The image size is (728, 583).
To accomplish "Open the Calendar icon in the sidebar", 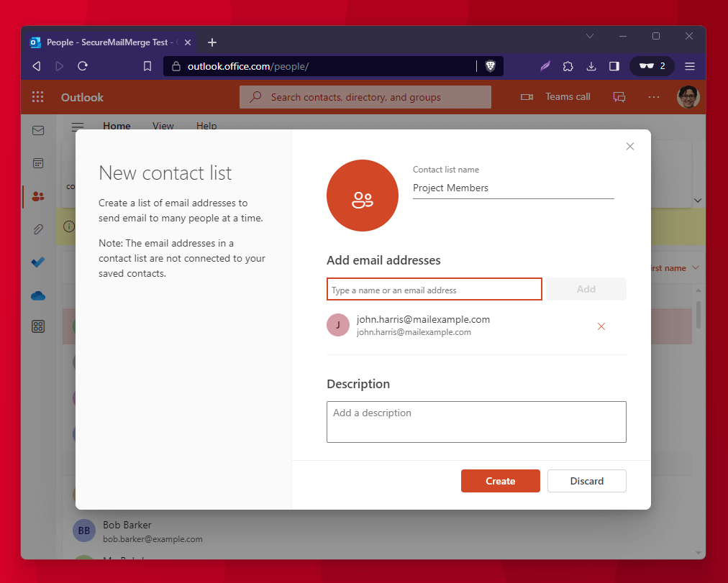I will 38,163.
